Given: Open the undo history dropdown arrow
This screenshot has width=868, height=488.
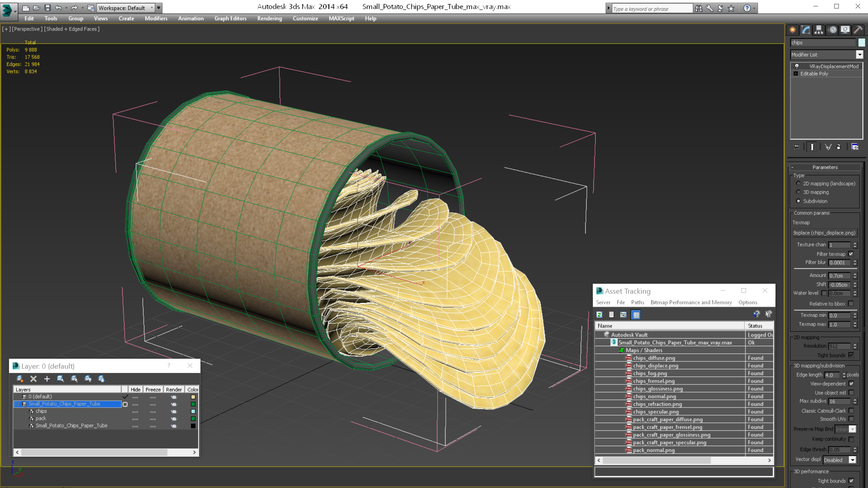Looking at the screenshot, I should (x=66, y=8).
